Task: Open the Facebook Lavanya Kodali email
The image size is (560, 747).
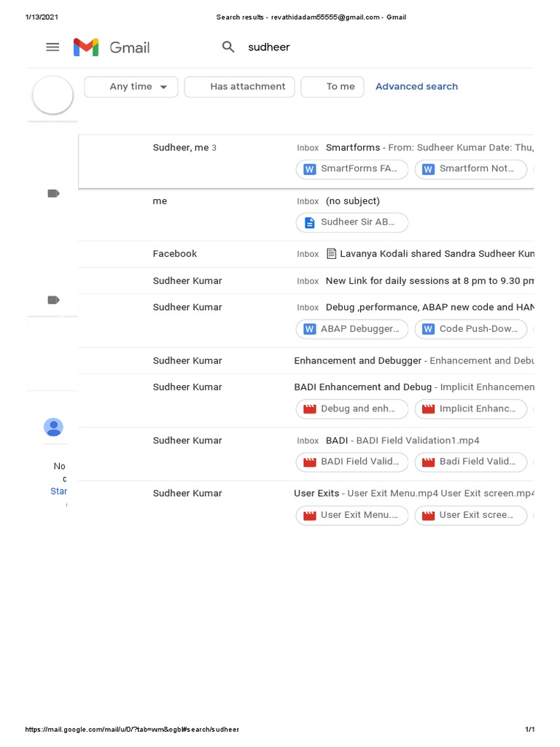Action: click(x=306, y=254)
